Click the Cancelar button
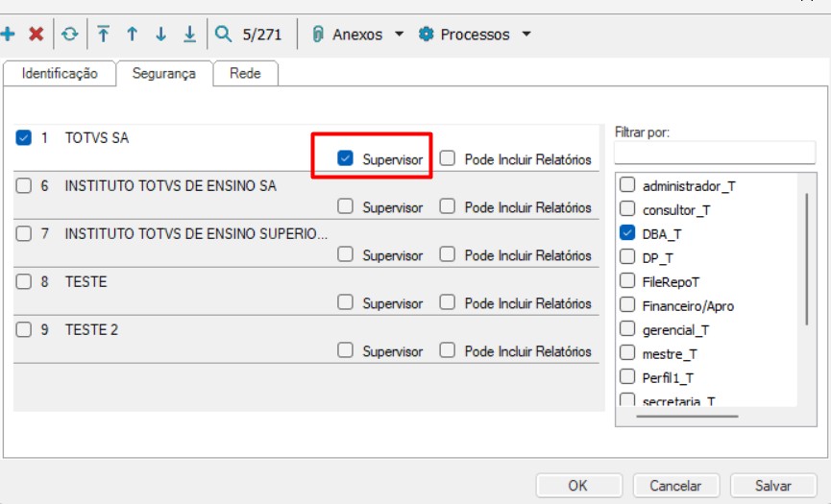 click(x=675, y=486)
